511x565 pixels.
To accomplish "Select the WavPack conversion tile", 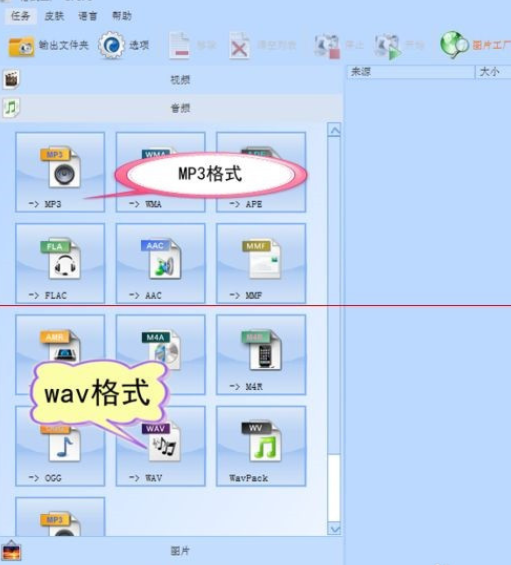I will tap(261, 446).
